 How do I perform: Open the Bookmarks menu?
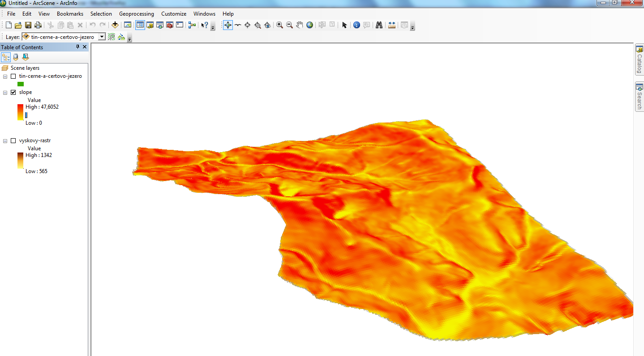point(70,14)
